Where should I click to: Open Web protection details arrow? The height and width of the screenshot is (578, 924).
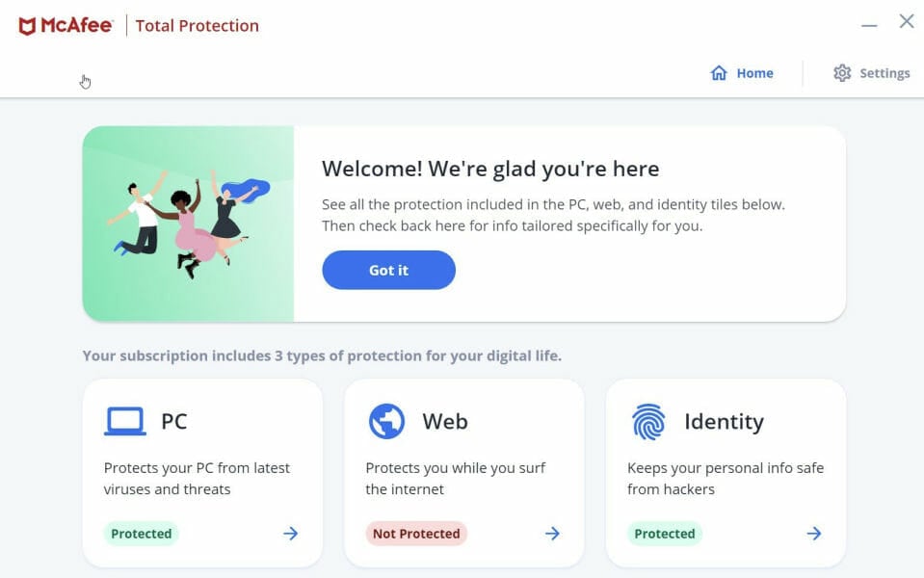(552, 534)
